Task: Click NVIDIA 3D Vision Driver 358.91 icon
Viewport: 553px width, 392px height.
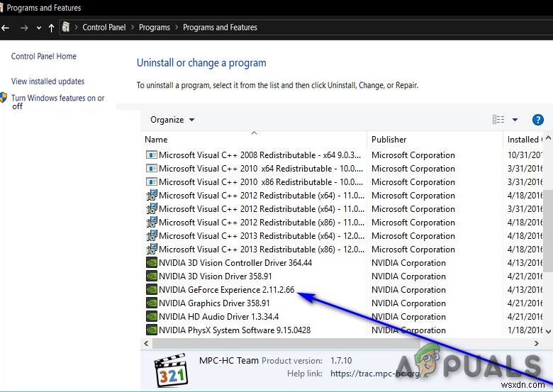Action: (x=151, y=276)
